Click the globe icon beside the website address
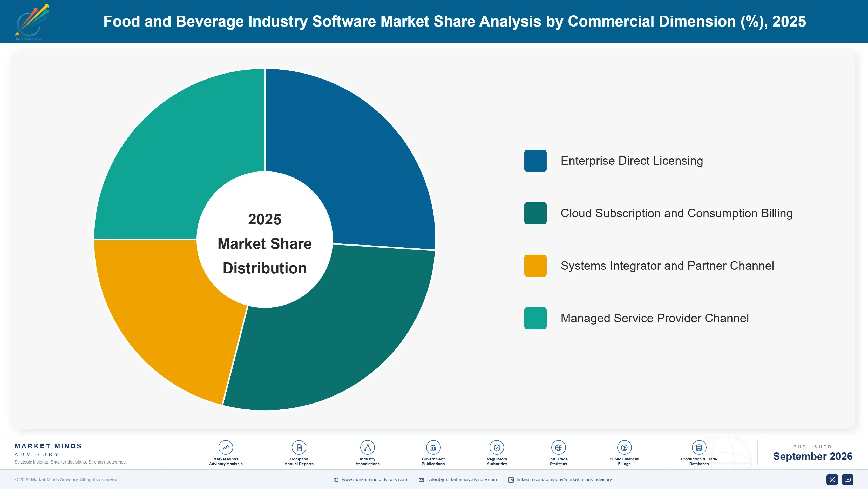This screenshot has width=868, height=489. pos(336,480)
